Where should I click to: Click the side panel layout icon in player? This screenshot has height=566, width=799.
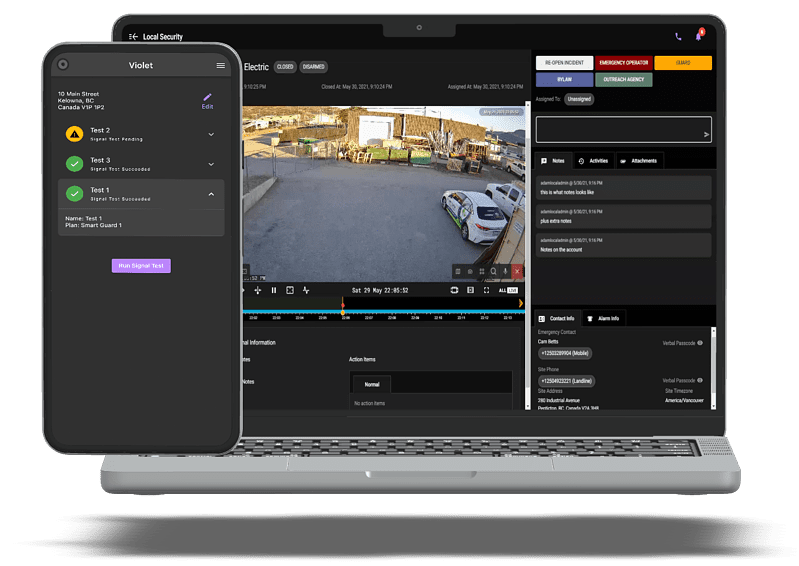(x=470, y=290)
